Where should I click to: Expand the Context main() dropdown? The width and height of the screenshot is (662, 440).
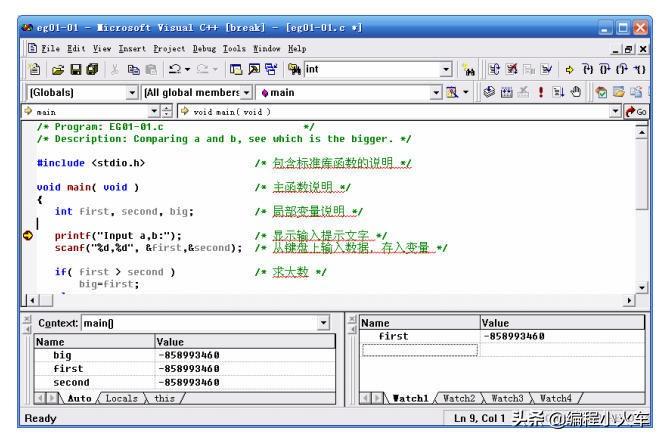pos(323,323)
